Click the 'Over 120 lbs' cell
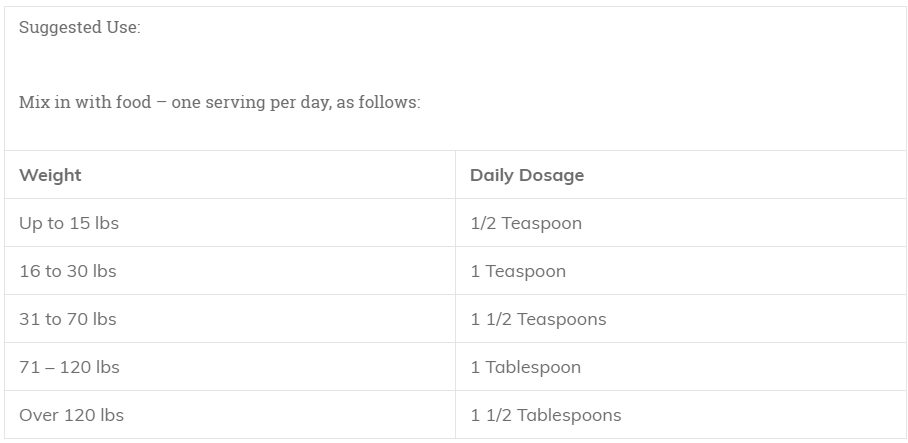908x443 pixels. pos(71,415)
